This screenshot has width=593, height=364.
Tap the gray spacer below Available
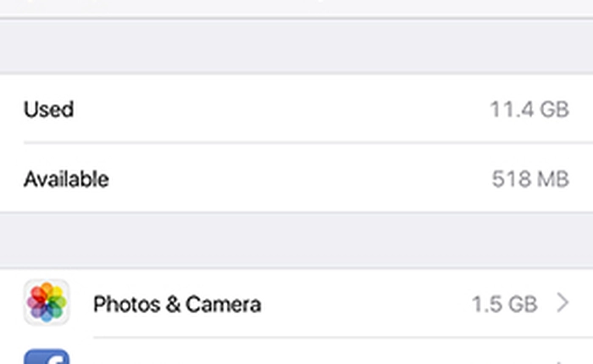click(296, 240)
